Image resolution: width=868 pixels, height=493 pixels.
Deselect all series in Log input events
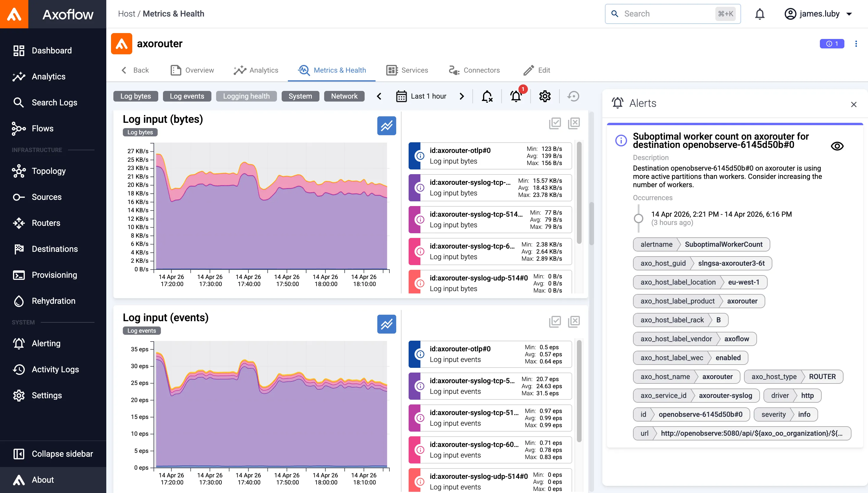pyautogui.click(x=574, y=321)
